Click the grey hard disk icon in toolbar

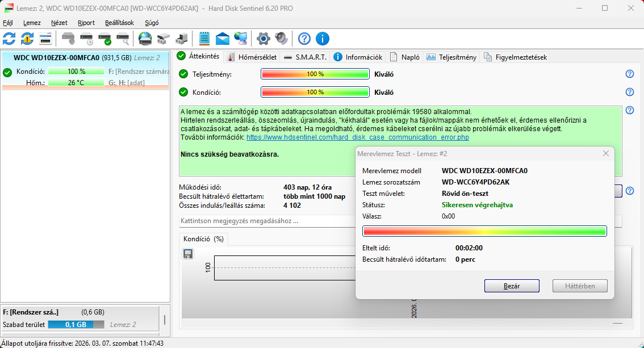point(68,39)
